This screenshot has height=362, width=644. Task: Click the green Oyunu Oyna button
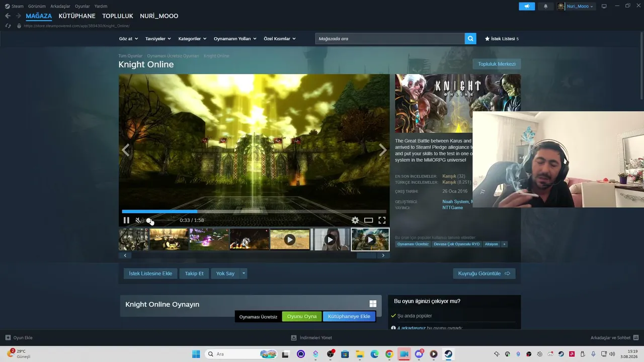click(x=302, y=316)
